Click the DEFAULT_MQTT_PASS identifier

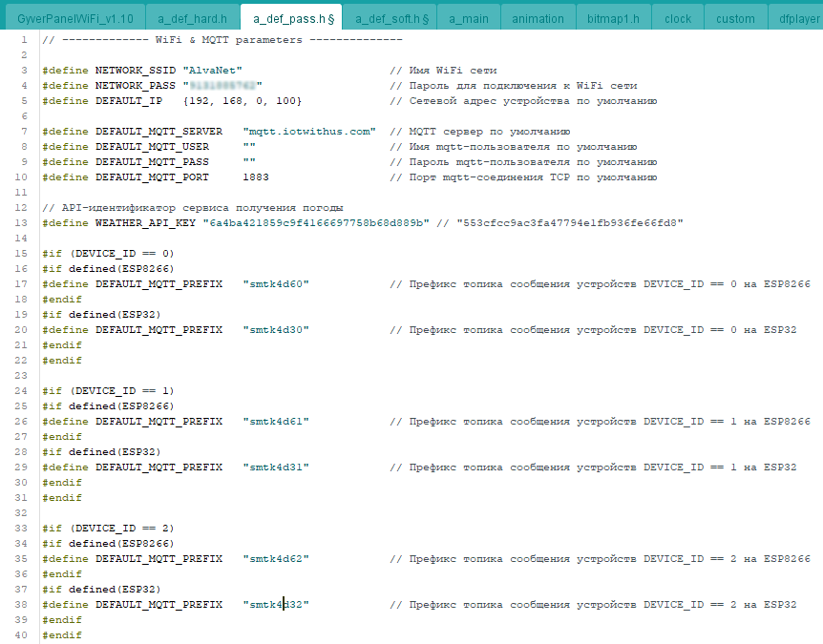point(152,162)
